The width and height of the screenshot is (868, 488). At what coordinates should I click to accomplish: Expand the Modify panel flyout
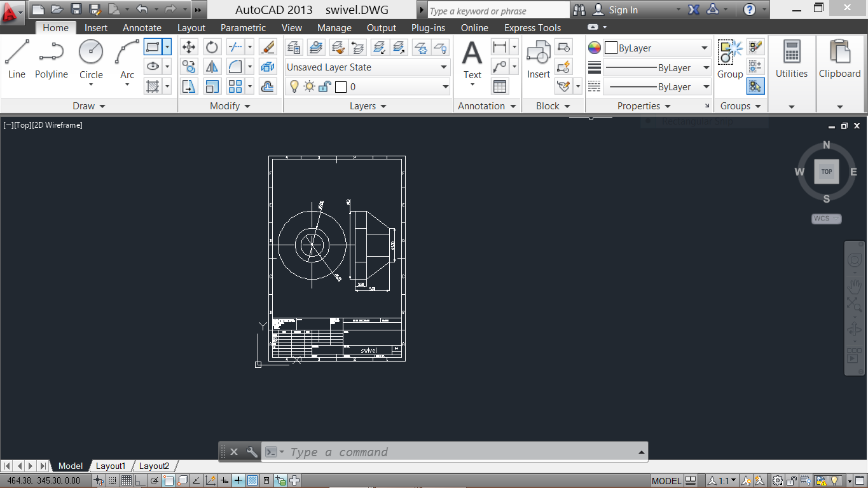click(230, 106)
